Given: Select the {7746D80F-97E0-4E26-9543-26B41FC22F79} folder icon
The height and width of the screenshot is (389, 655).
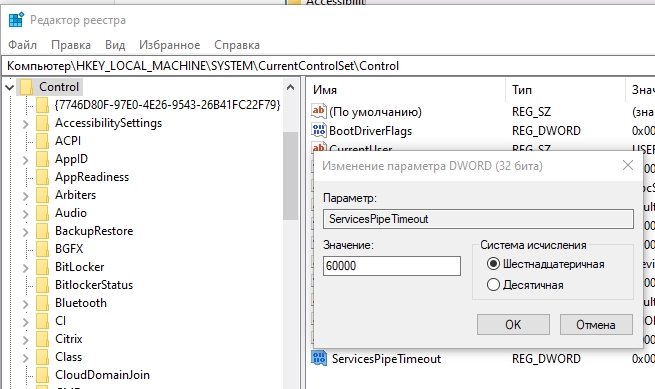Looking at the screenshot, I should pos(42,105).
